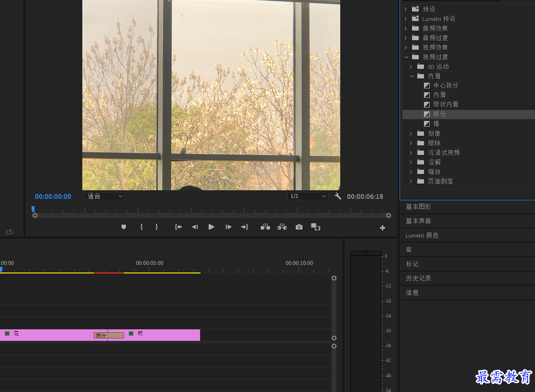Click fx badge on 树 clip
The image size is (535, 392).
[131, 333]
